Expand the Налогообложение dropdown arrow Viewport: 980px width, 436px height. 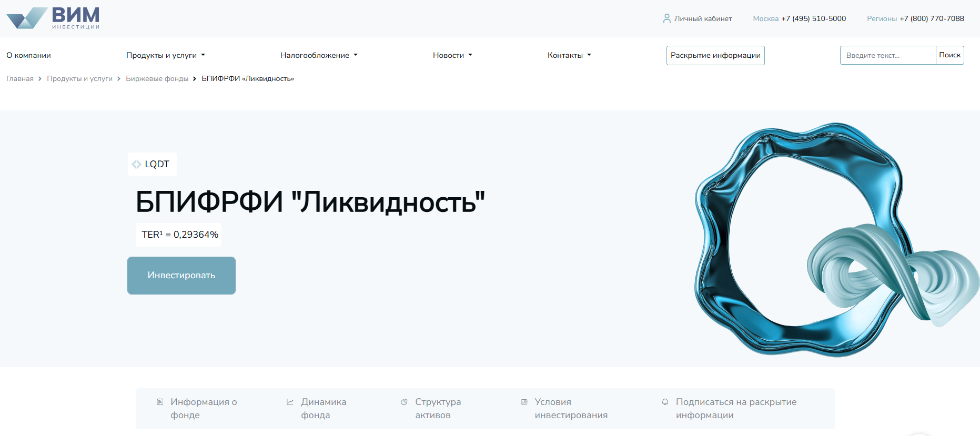point(356,55)
